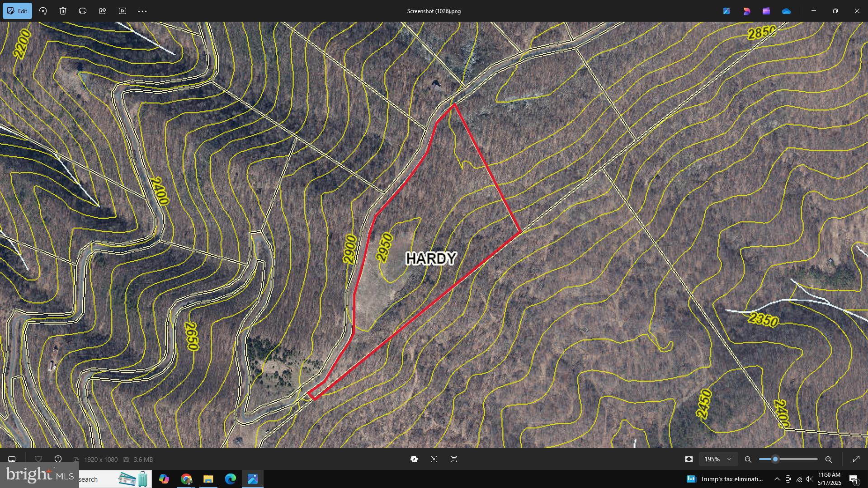
Task: Start slideshow playback
Action: pyautogui.click(x=123, y=11)
